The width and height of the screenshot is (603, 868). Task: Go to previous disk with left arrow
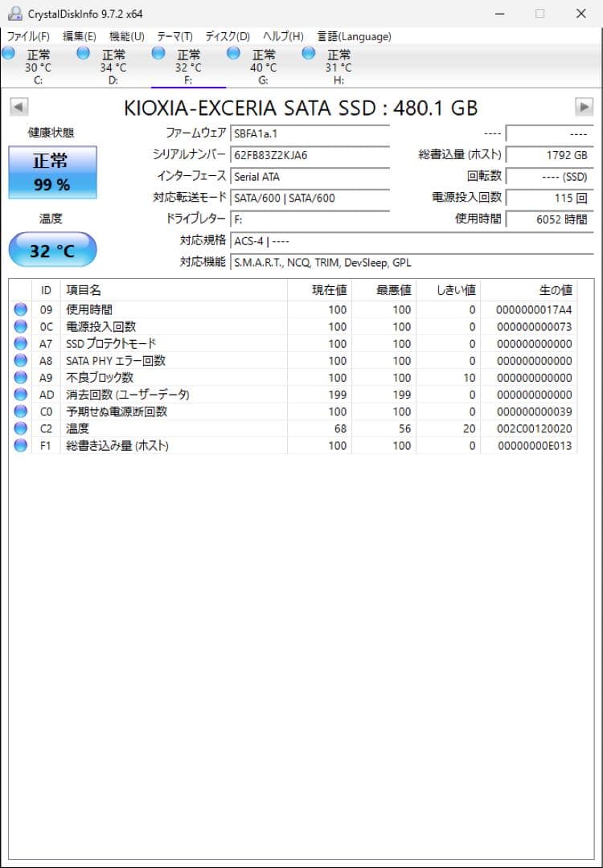pyautogui.click(x=19, y=107)
